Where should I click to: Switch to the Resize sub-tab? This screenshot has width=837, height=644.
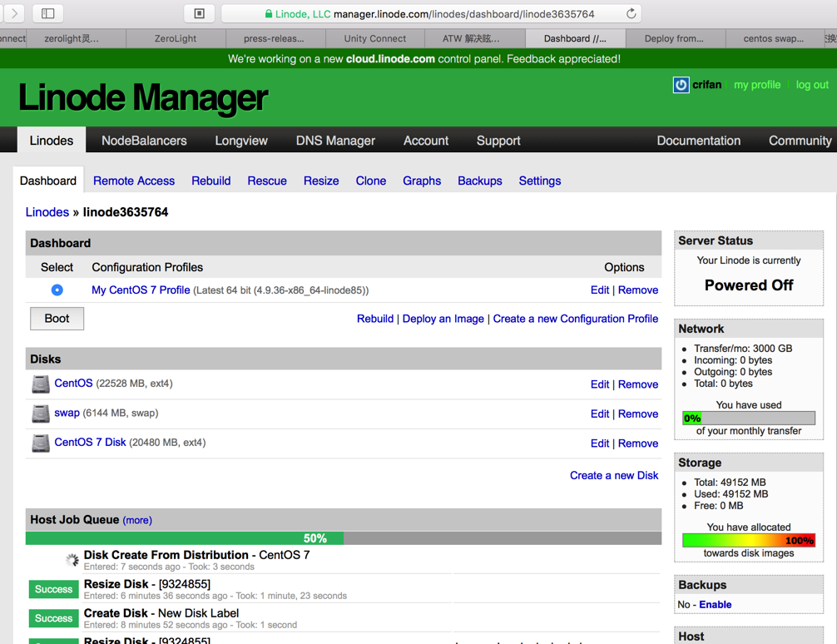point(321,181)
